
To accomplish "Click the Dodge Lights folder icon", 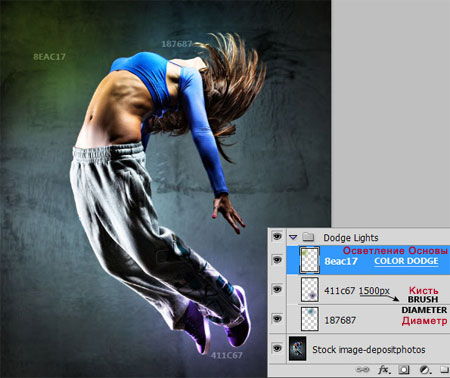I will pos(308,237).
